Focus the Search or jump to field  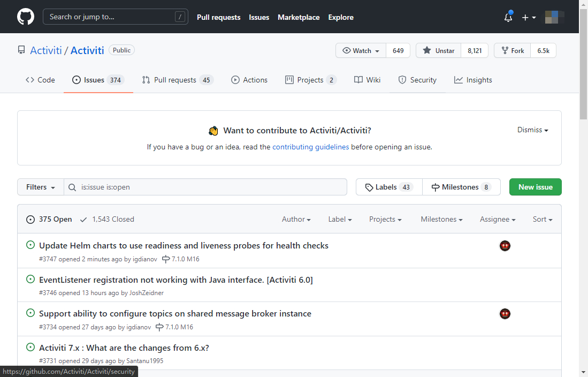116,17
